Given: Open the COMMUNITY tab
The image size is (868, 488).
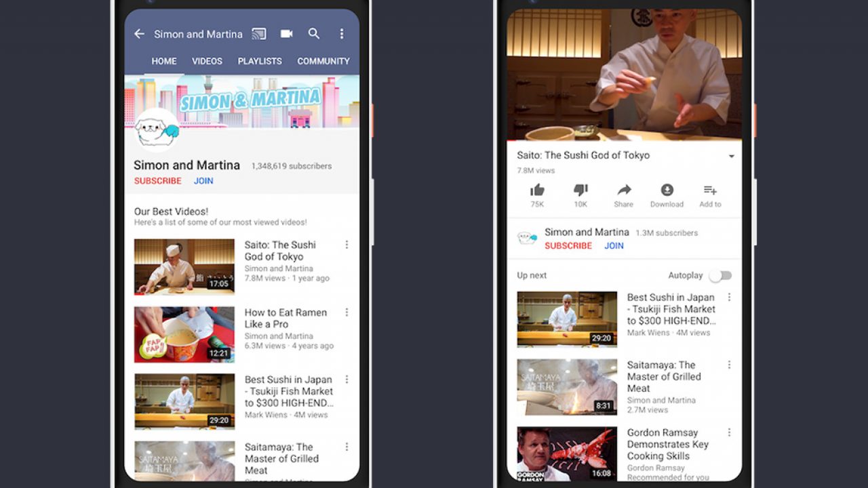Looking at the screenshot, I should coord(323,61).
